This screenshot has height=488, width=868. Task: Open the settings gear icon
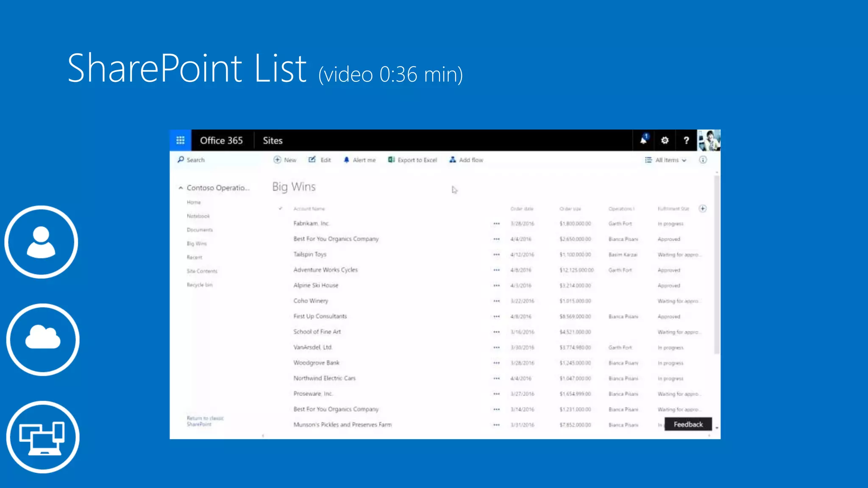[x=665, y=140]
